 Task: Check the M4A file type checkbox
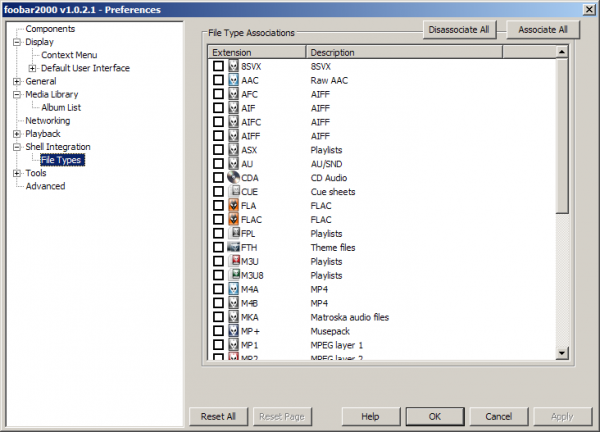pyautogui.click(x=218, y=289)
